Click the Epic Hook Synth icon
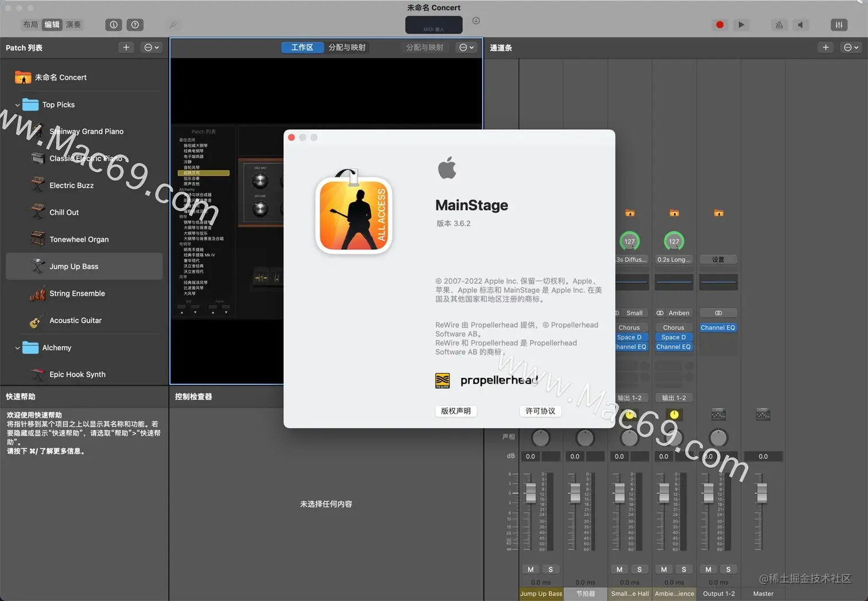Screen dimensions: 868x601 pos(38,374)
